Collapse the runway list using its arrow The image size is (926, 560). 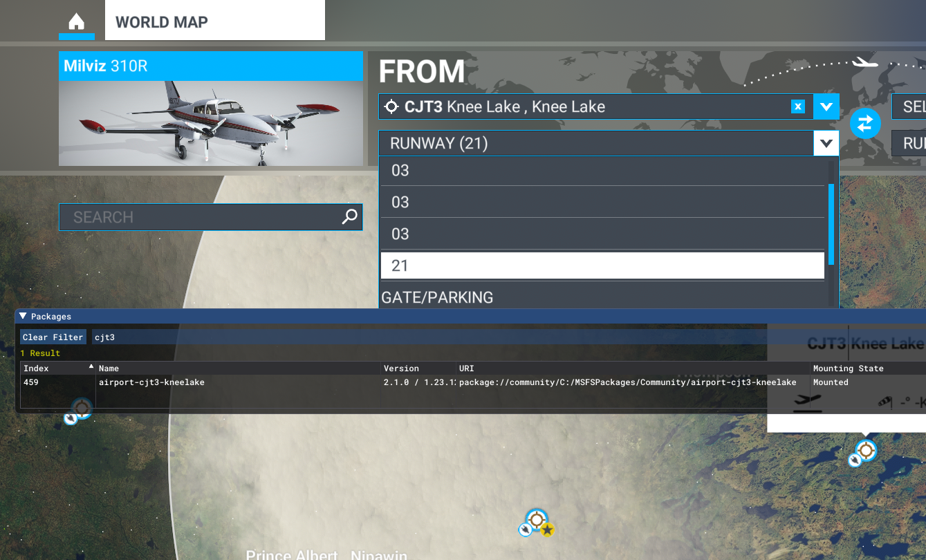[x=826, y=143]
